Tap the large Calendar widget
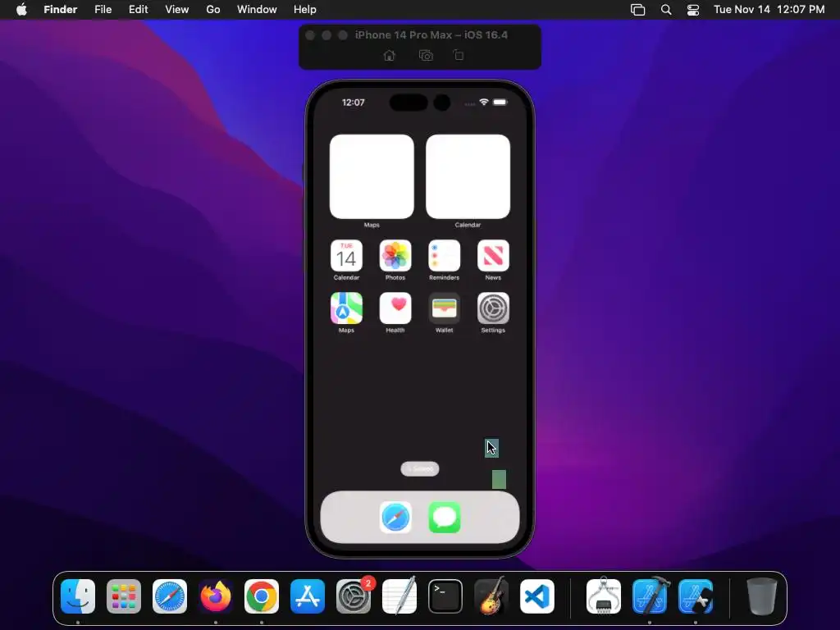Image resolution: width=840 pixels, height=630 pixels. (x=468, y=176)
